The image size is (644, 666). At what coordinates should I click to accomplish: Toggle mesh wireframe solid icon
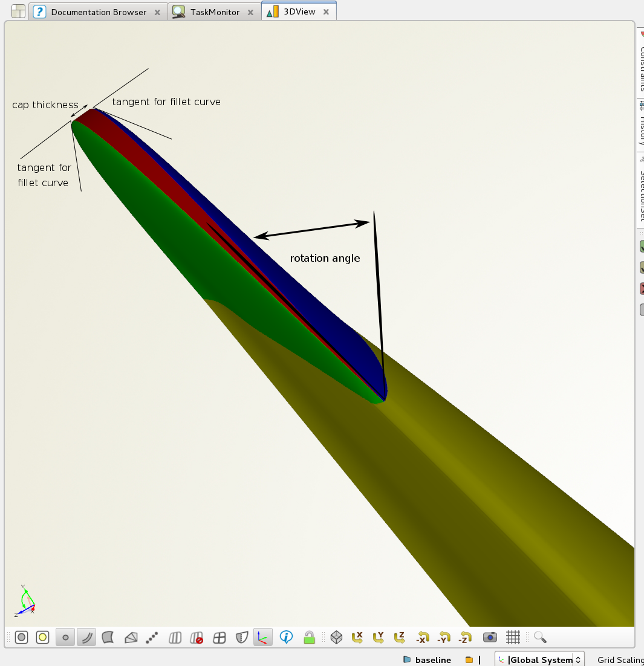point(131,637)
